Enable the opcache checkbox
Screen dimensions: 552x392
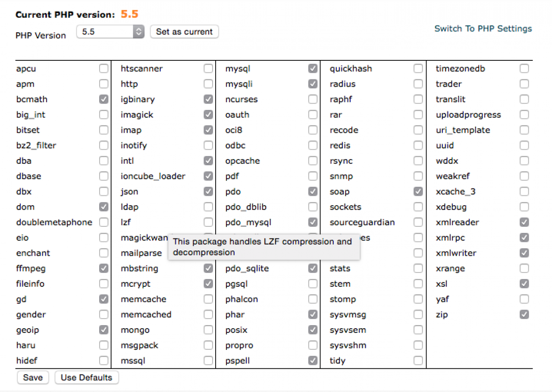(313, 161)
